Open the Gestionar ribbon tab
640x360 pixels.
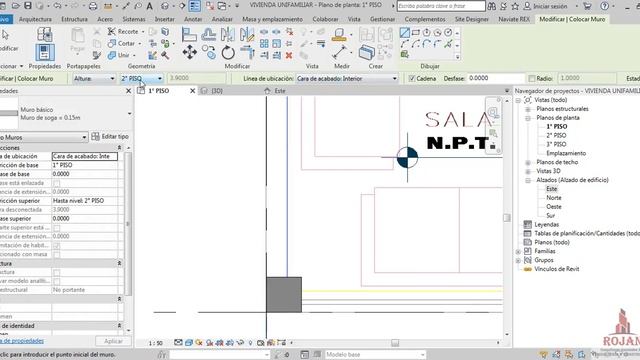[x=382, y=19]
